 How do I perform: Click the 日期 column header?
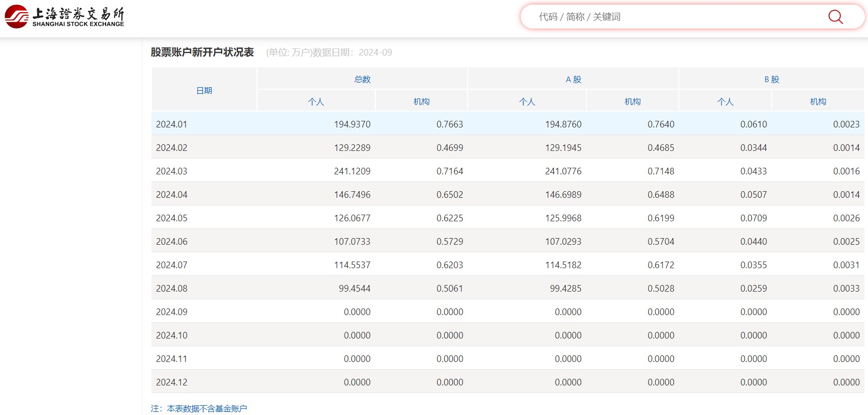coord(204,90)
